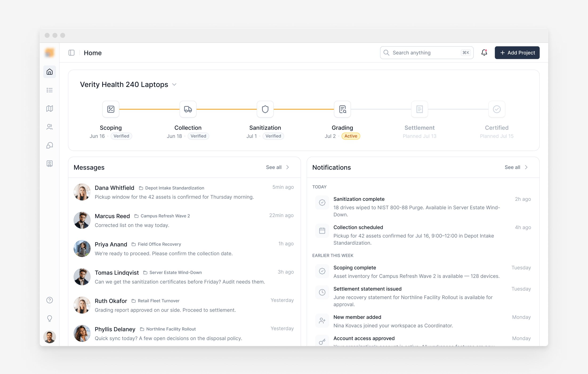Select the Certified checkmark stage icon
This screenshot has height=374, width=588.
tap(497, 109)
